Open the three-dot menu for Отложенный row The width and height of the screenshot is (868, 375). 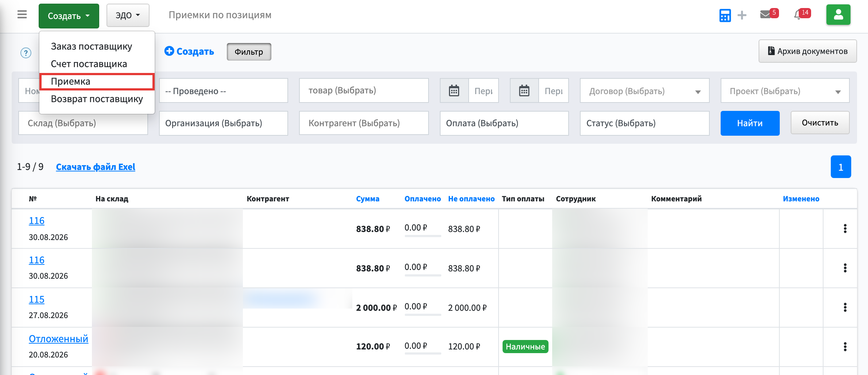coord(845,347)
